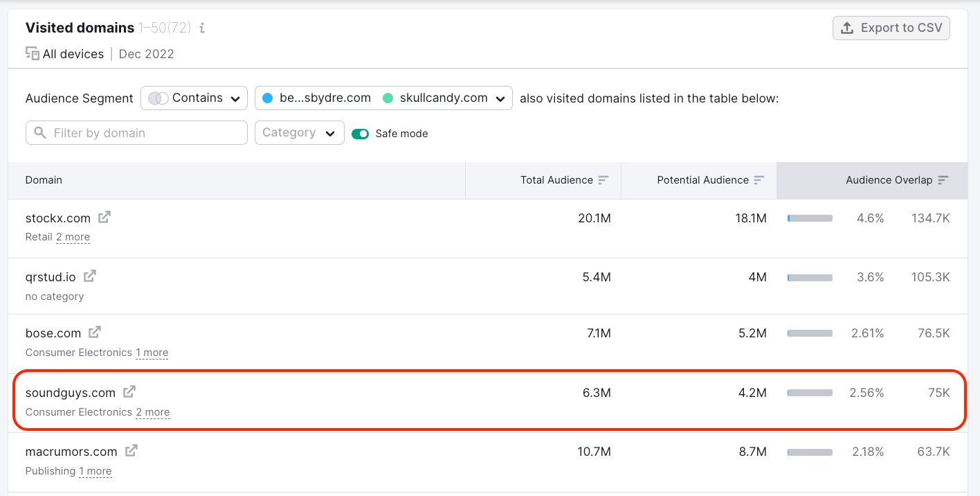Expand '2 more' categories under soundguys.com
980x496 pixels.
pyautogui.click(x=152, y=412)
